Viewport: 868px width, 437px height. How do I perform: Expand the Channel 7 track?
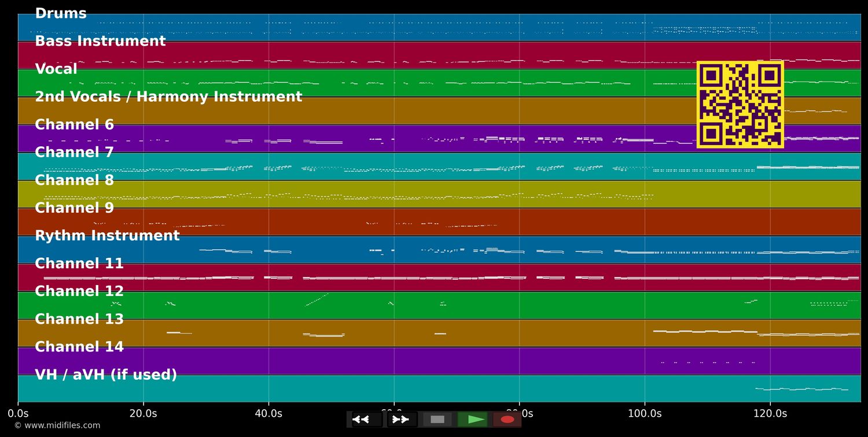pos(73,152)
